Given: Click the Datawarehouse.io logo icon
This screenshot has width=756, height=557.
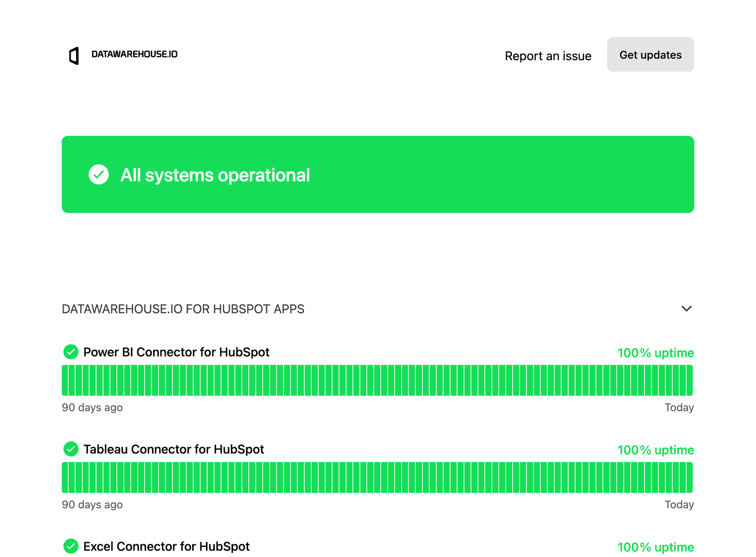Looking at the screenshot, I should 74,56.
